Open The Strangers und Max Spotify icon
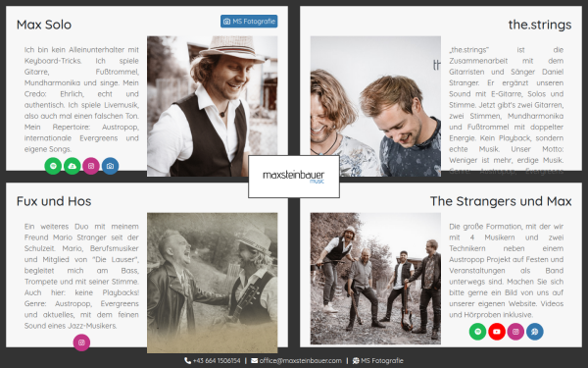 pyautogui.click(x=478, y=332)
